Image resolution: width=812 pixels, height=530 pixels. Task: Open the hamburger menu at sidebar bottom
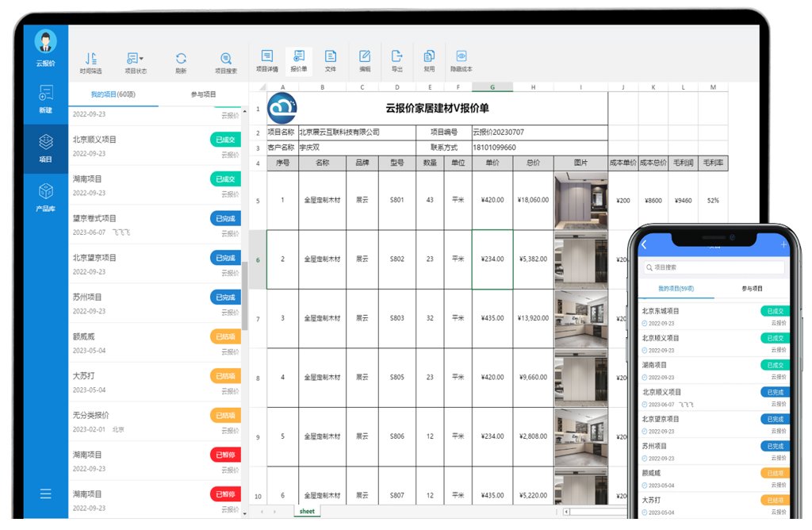(x=45, y=494)
